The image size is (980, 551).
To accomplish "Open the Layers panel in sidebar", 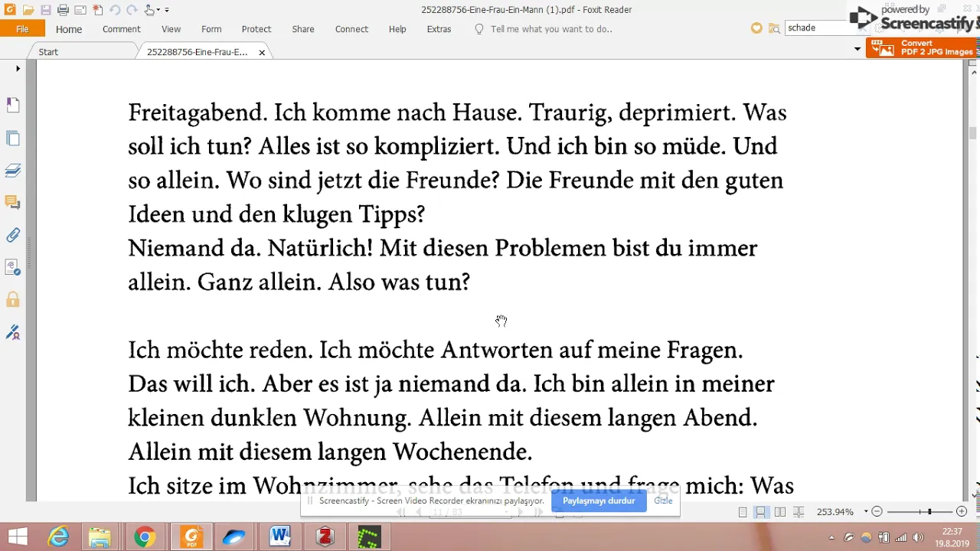I will pyautogui.click(x=12, y=171).
